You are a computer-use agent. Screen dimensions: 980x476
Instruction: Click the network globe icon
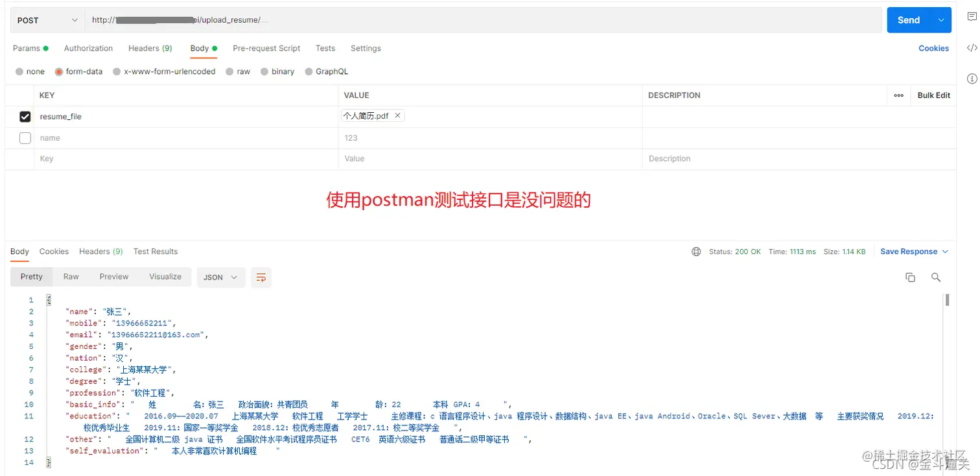click(x=696, y=252)
